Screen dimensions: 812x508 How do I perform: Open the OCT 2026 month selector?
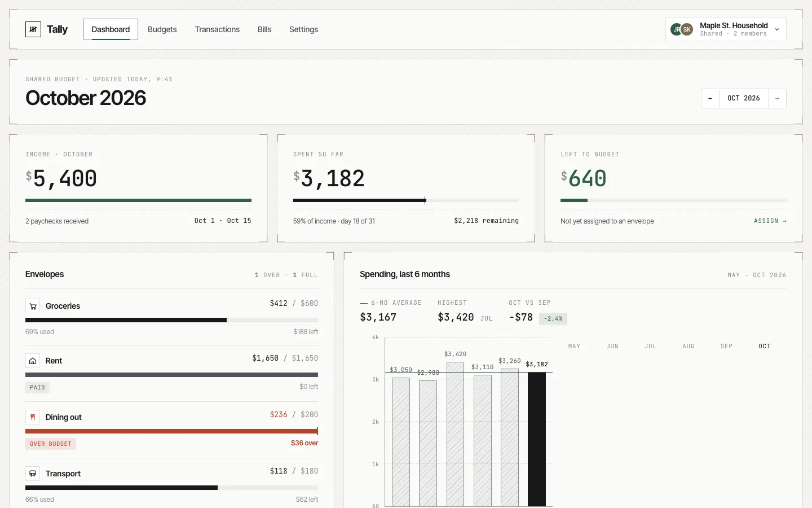click(744, 98)
